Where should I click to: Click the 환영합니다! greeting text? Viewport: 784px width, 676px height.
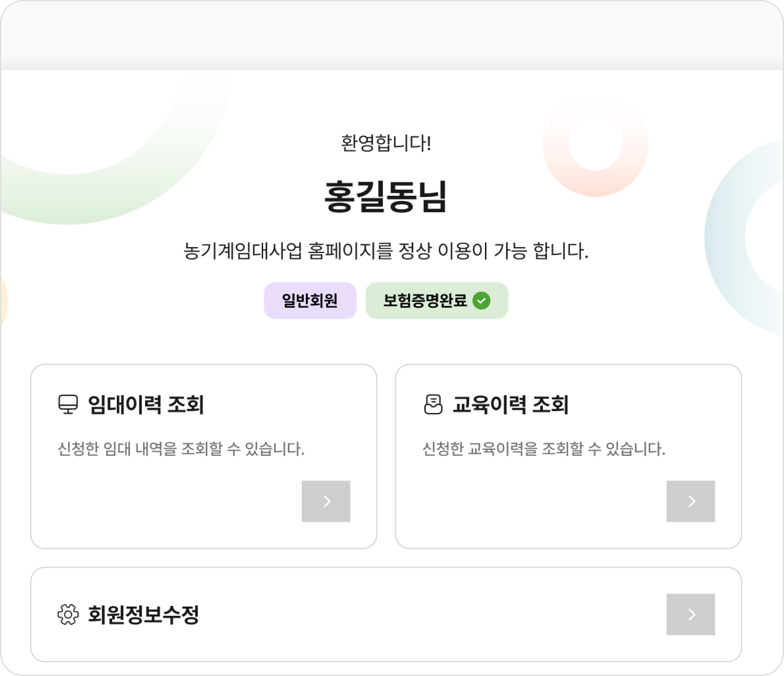[x=386, y=143]
